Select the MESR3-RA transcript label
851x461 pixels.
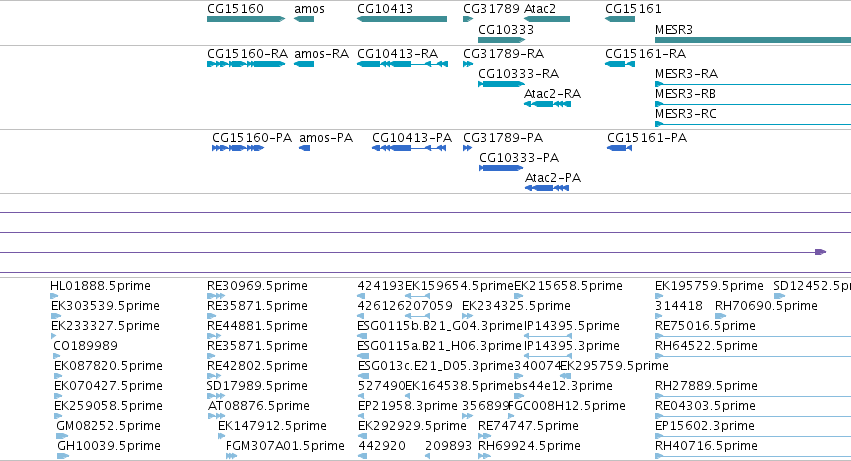686,74
